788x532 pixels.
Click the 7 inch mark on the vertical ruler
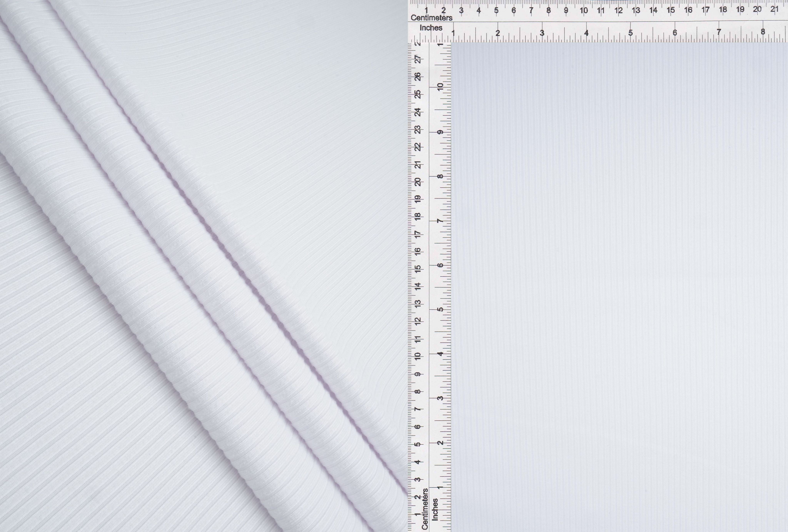pyautogui.click(x=440, y=221)
